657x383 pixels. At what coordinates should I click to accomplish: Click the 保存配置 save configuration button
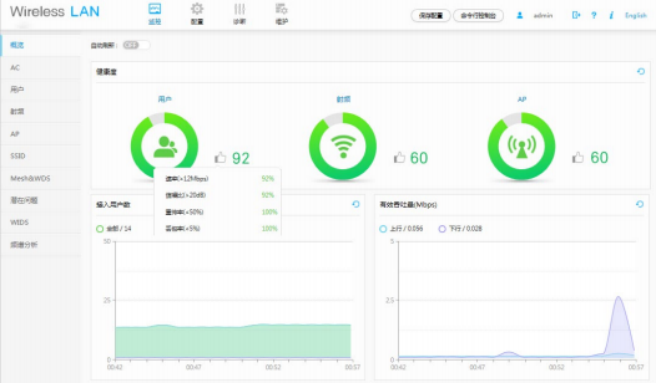coord(430,16)
